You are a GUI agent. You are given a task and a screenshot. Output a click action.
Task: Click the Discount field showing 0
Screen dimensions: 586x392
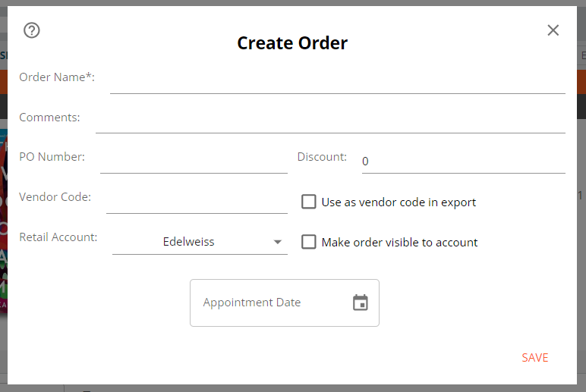(x=464, y=162)
